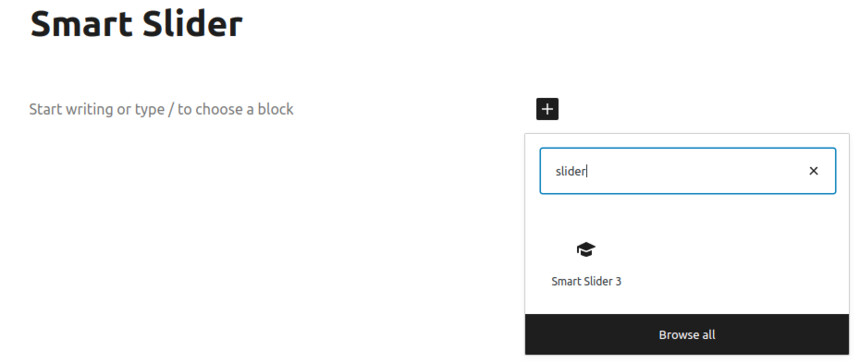The height and width of the screenshot is (363, 860).
Task: Toggle the add block inserter
Action: click(x=547, y=109)
